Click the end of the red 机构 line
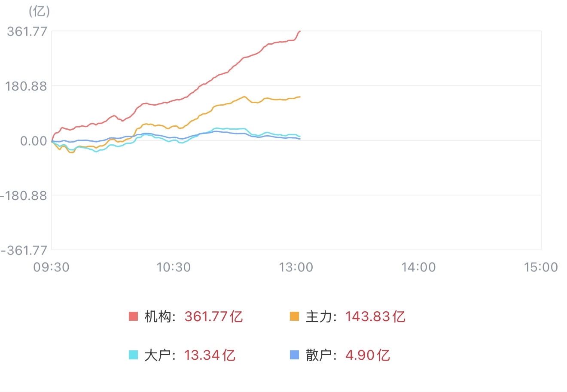Viewport: 567px width, 392px height. tap(299, 31)
